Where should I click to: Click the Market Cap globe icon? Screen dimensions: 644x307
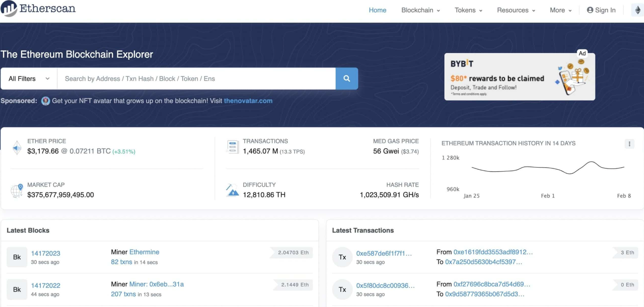[17, 190]
